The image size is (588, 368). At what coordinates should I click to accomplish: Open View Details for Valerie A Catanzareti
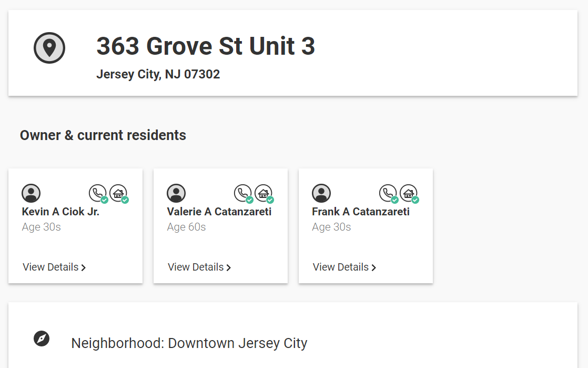pos(199,267)
